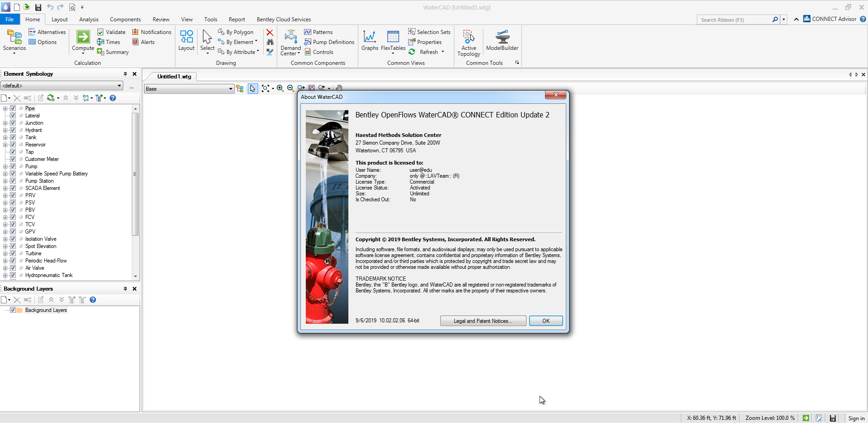Image resolution: width=868 pixels, height=423 pixels.
Task: Toggle the Turbine checkbox
Action: click(x=13, y=253)
